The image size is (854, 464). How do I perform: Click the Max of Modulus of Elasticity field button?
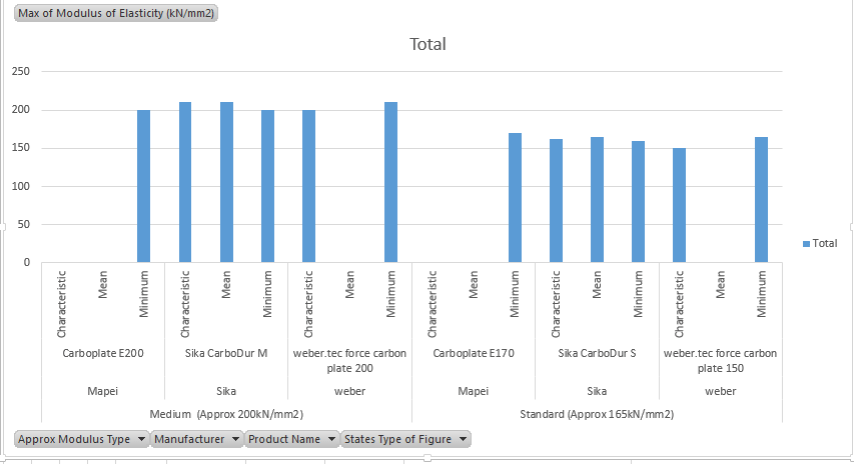pyautogui.click(x=116, y=13)
